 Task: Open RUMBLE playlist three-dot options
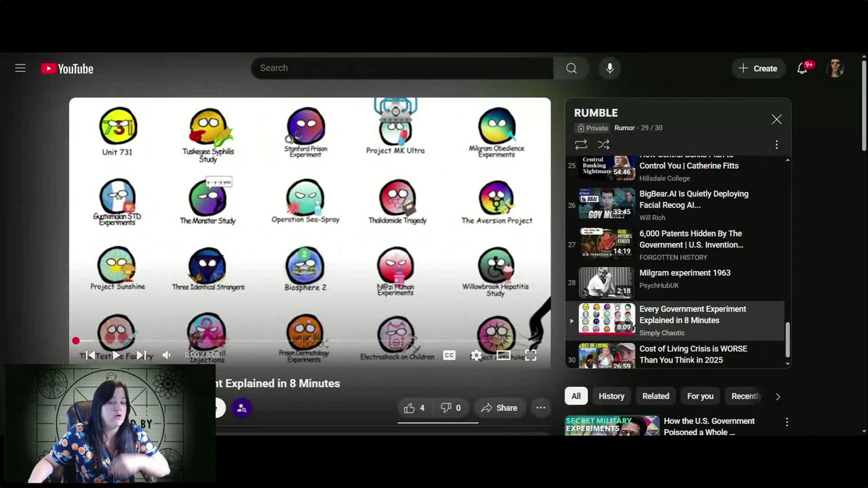776,144
